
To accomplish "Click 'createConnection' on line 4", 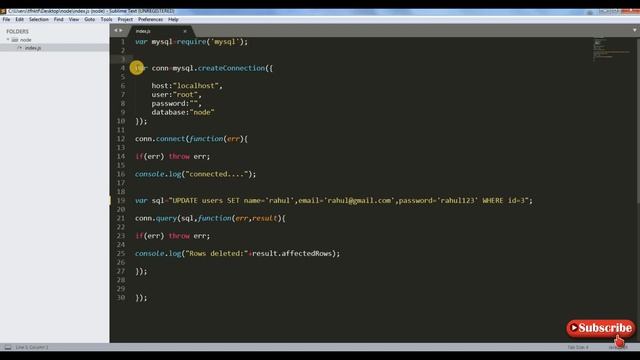I will pos(231,68).
